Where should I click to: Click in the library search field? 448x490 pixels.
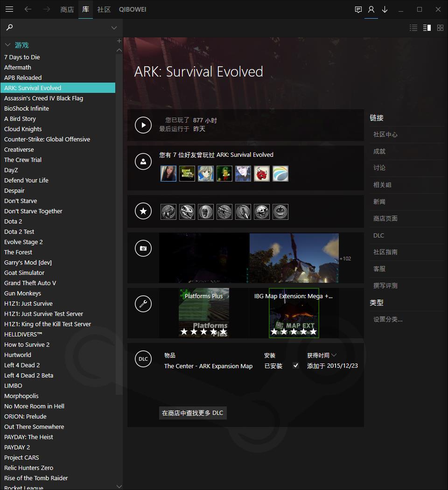[61, 28]
